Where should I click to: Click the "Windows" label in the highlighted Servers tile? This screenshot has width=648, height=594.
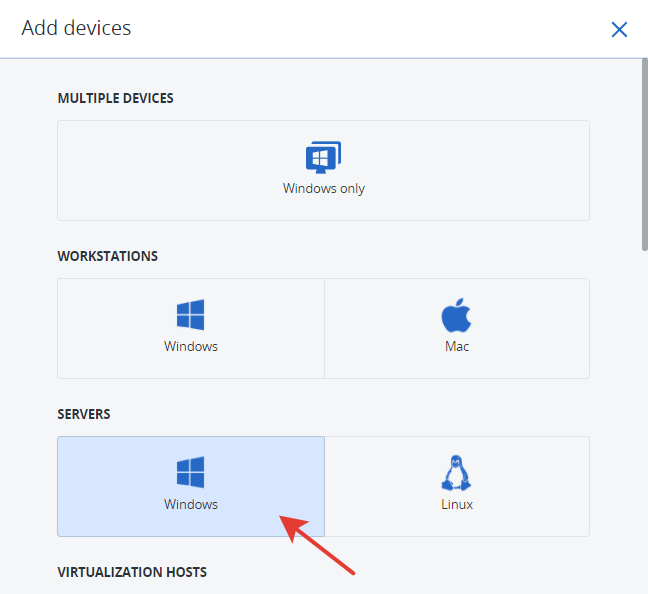coord(191,504)
